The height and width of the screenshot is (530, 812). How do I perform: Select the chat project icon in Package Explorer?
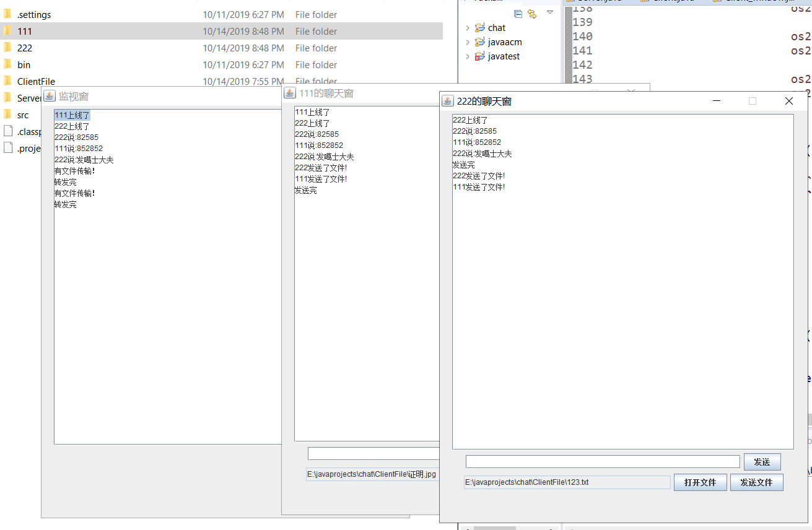[x=479, y=27]
